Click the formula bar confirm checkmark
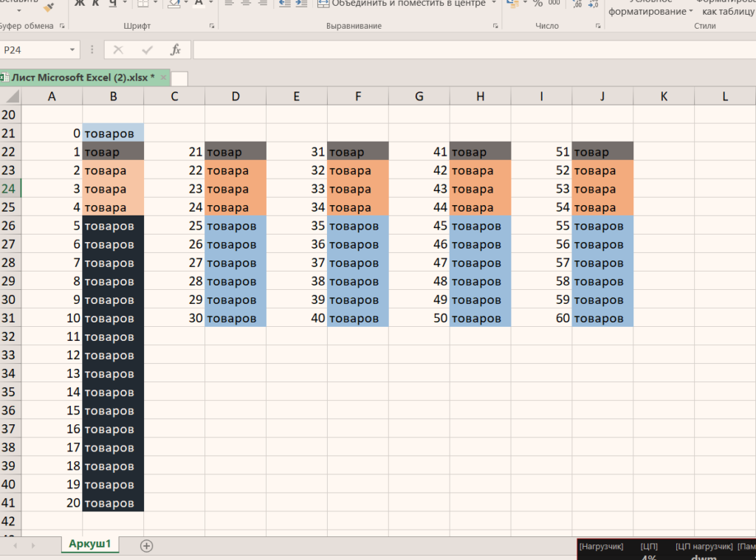Image resolution: width=756 pixels, height=560 pixels. pos(147,49)
